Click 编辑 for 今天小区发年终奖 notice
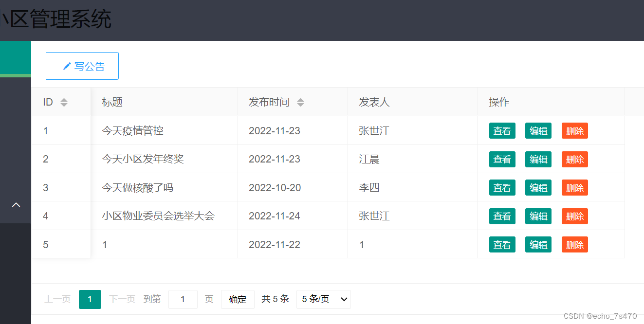Viewport: 644px width, 324px height. [x=538, y=159]
